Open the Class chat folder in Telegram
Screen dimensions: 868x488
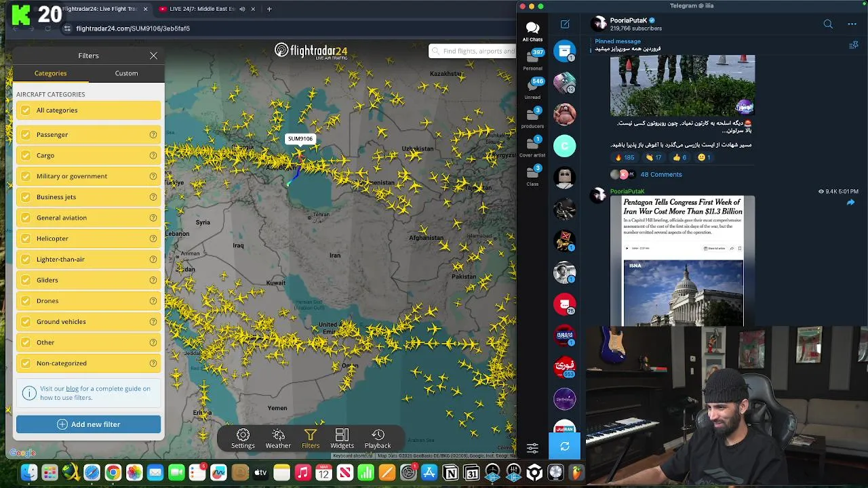point(532,176)
